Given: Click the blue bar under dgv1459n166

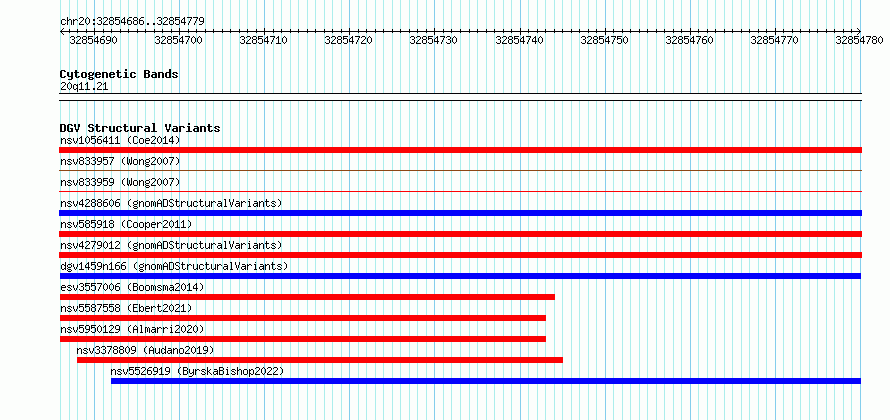Looking at the screenshot, I should point(460,276).
